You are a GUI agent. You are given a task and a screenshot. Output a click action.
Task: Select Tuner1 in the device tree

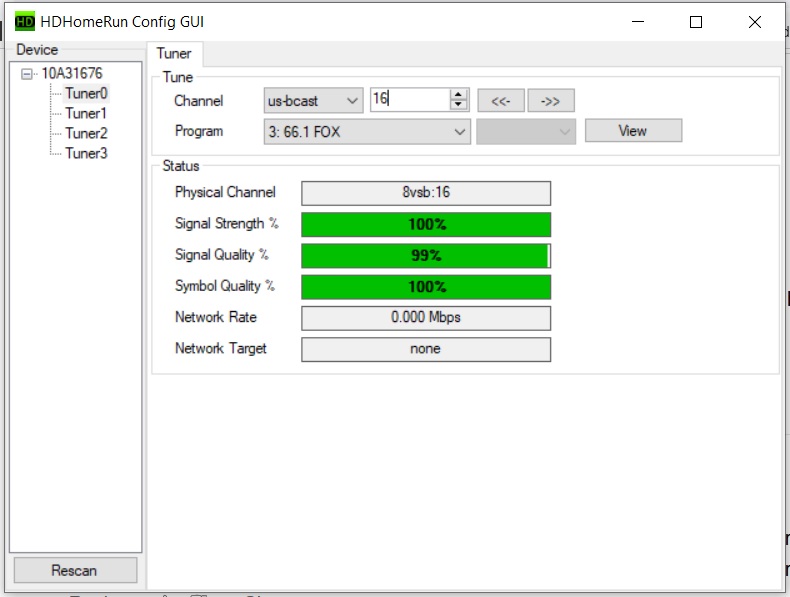(x=86, y=113)
